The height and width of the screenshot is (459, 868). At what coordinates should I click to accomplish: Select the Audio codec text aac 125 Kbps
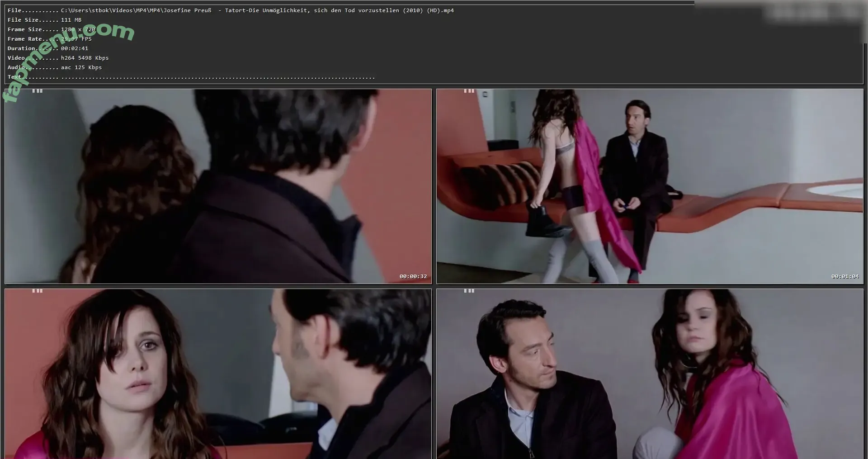81,67
